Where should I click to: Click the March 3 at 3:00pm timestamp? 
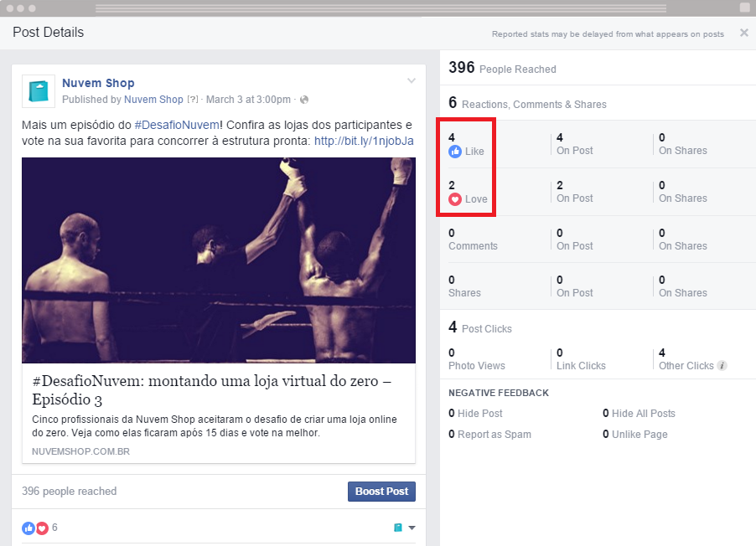(248, 100)
